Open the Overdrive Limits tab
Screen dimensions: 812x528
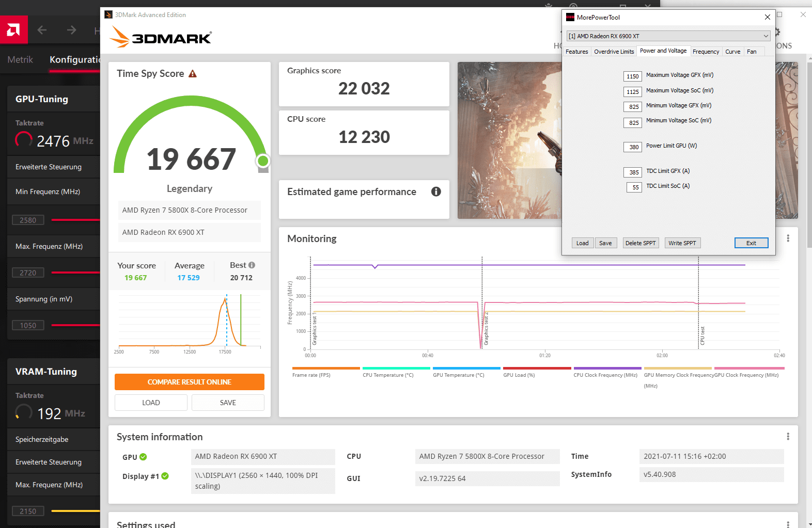pyautogui.click(x=614, y=52)
